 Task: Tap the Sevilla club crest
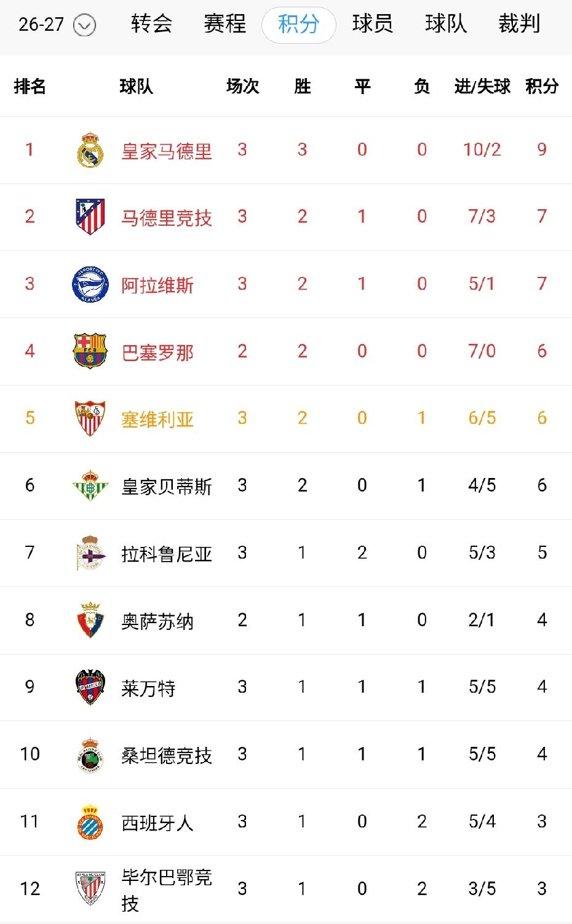[x=90, y=418]
